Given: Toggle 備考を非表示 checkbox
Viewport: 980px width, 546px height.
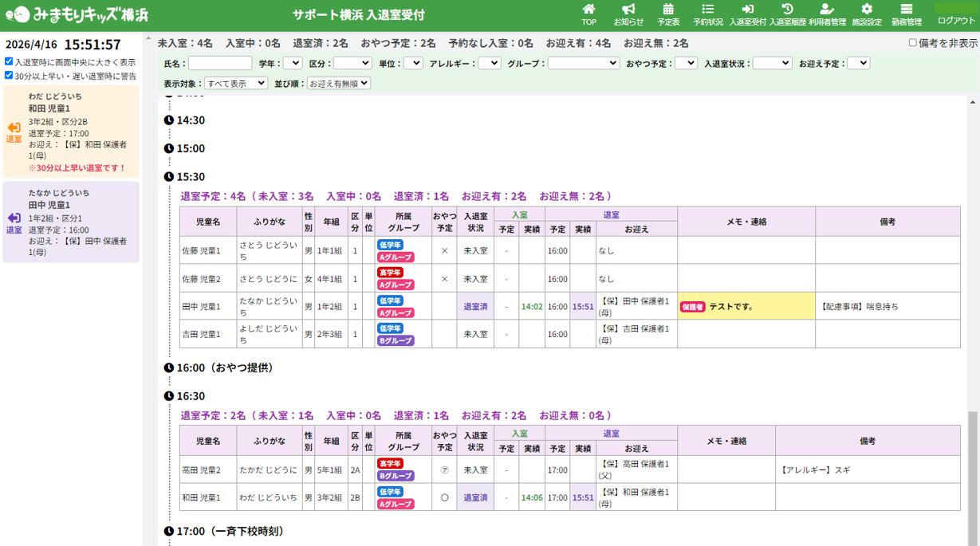Looking at the screenshot, I should [913, 43].
